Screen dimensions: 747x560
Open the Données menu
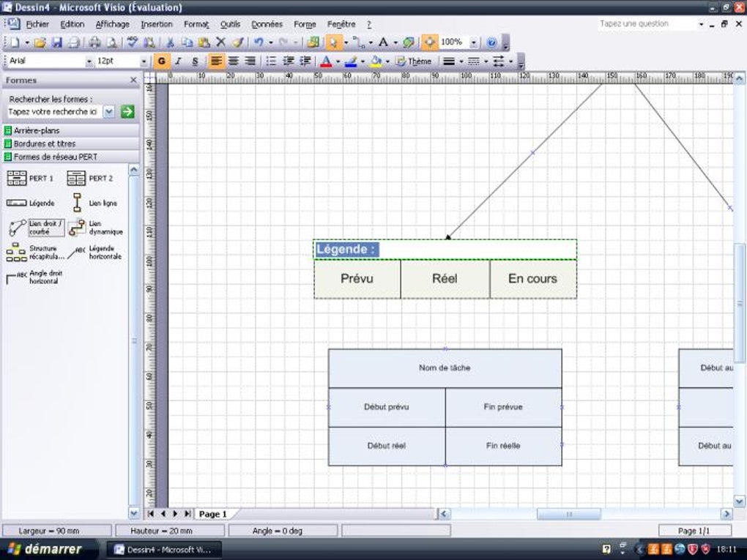[267, 24]
